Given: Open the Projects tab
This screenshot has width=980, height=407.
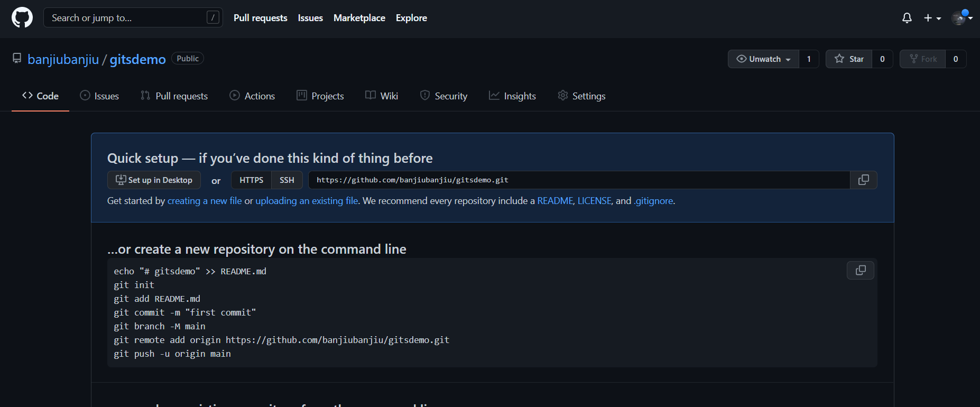Looking at the screenshot, I should pyautogui.click(x=320, y=96).
